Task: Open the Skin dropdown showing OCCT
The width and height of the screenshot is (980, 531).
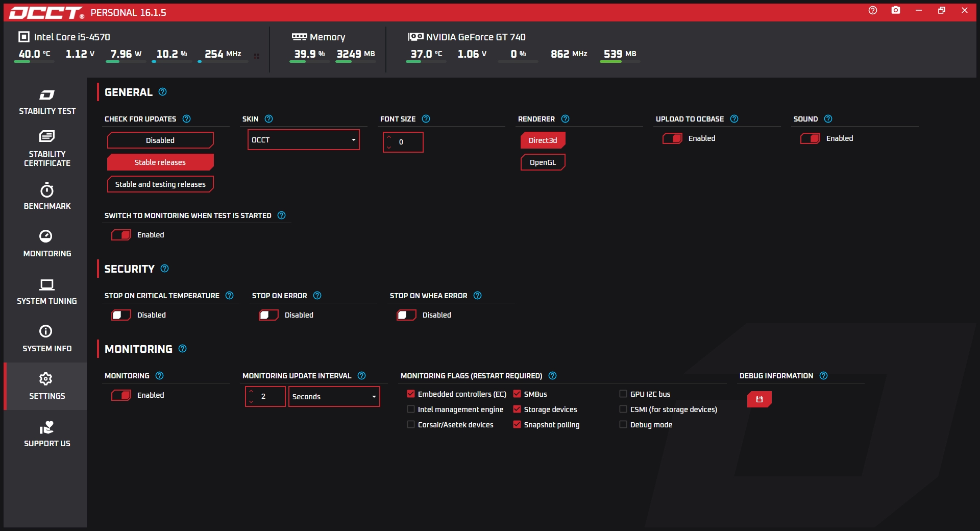Action: click(304, 140)
